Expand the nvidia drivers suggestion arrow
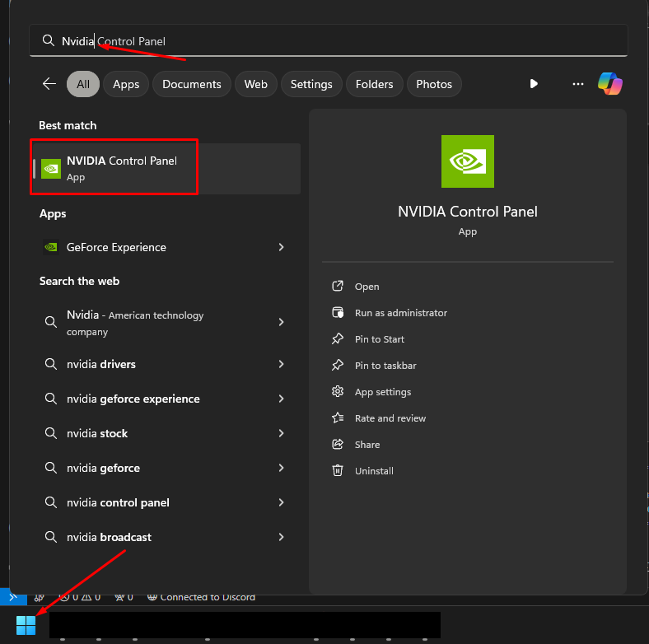The height and width of the screenshot is (644, 649). (281, 364)
